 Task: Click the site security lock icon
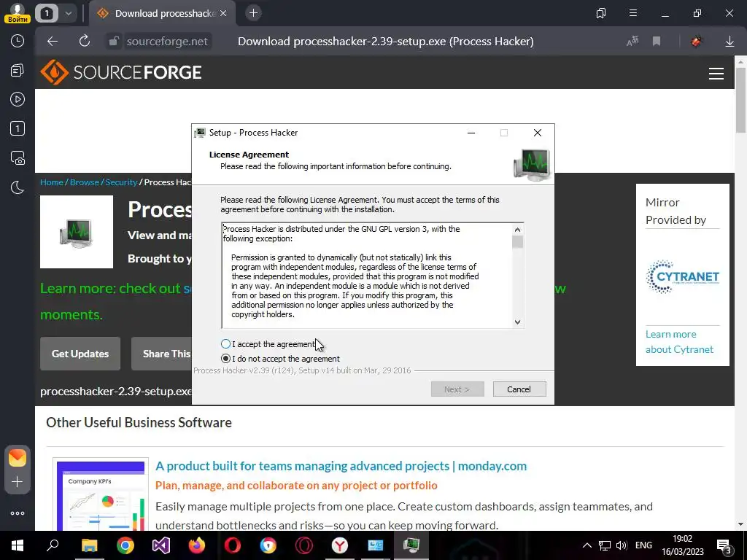click(113, 42)
